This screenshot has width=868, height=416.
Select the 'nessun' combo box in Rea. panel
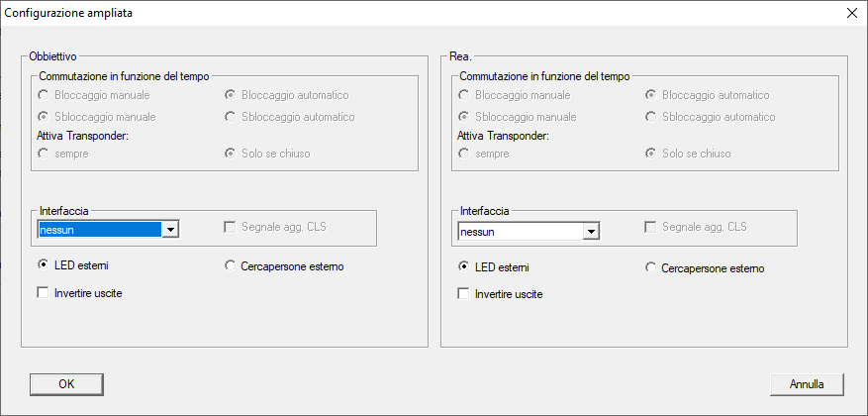(x=520, y=232)
